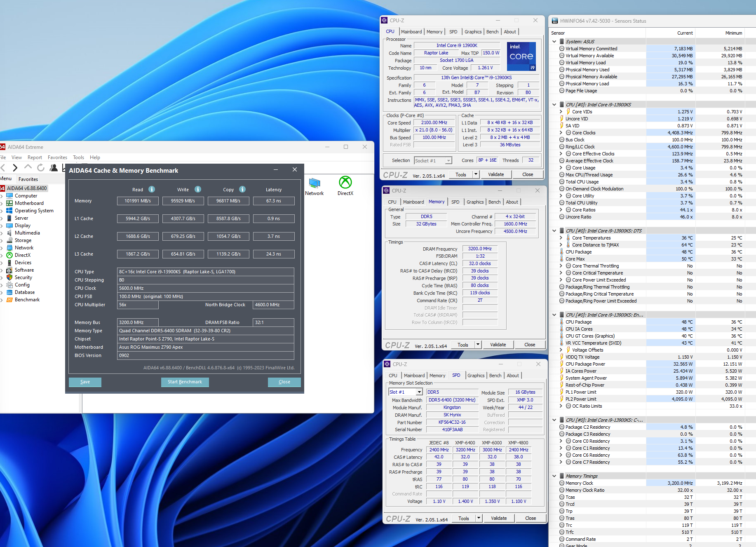Select Multimedia in the AIDA64 tree

coord(27,233)
